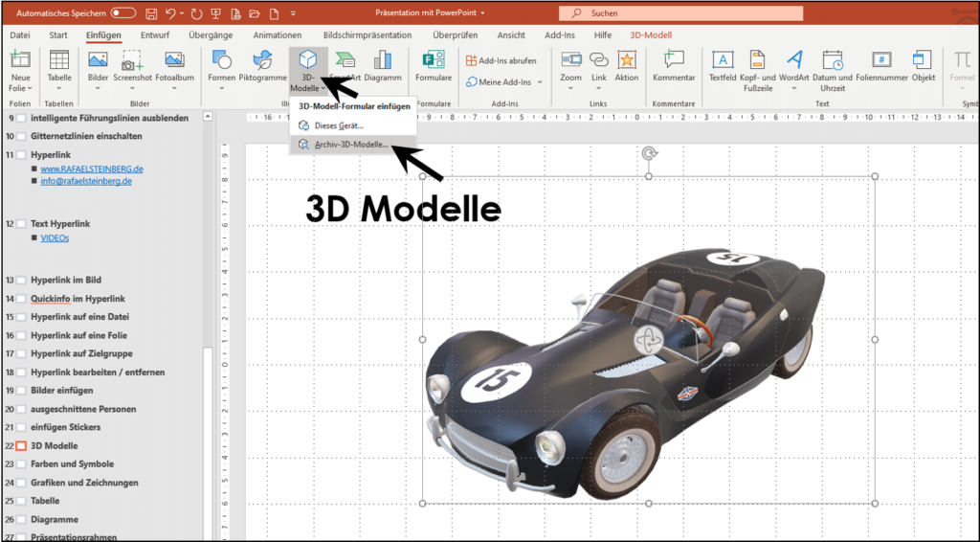The width and height of the screenshot is (980, 542).
Task: Open the Übergänge tab
Action: click(x=211, y=35)
